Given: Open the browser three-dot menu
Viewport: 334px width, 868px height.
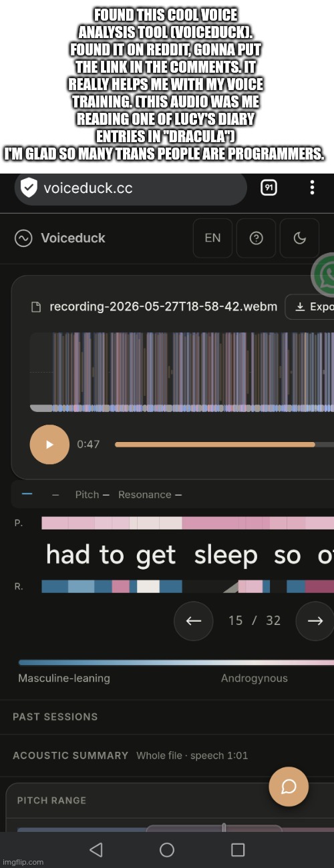Looking at the screenshot, I should click(311, 188).
